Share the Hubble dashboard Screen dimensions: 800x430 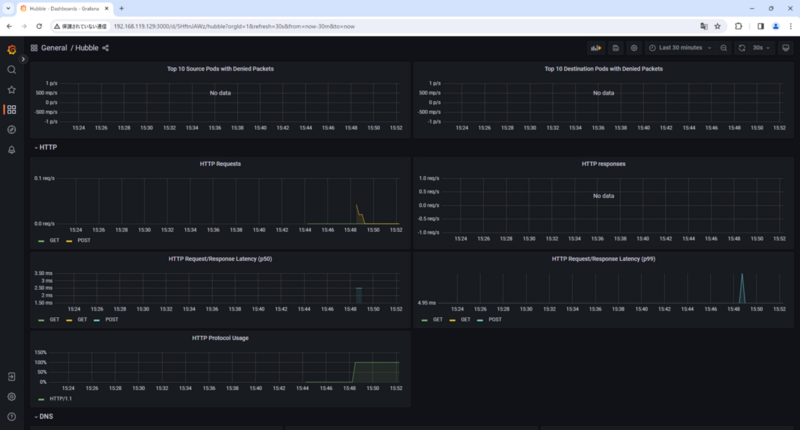[x=106, y=48]
